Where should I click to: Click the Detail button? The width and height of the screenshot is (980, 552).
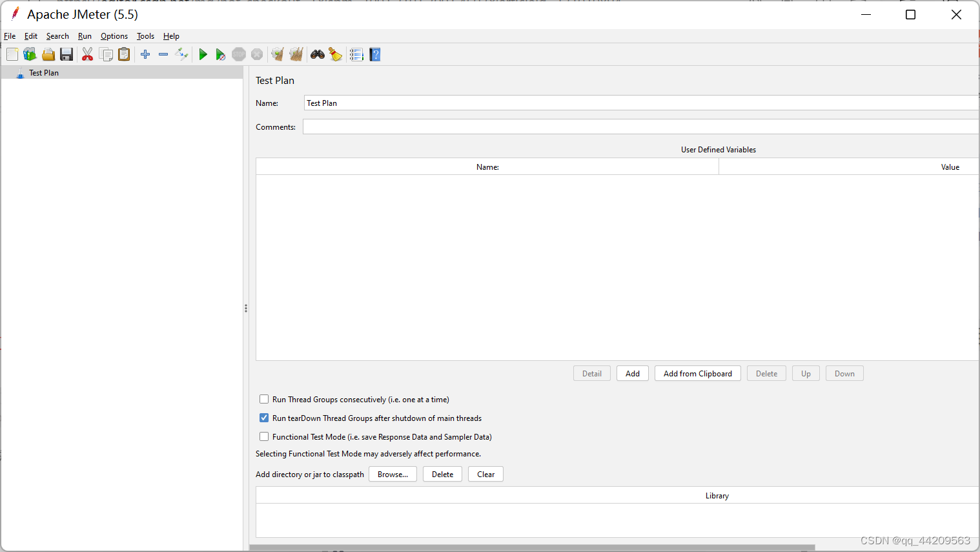click(592, 374)
